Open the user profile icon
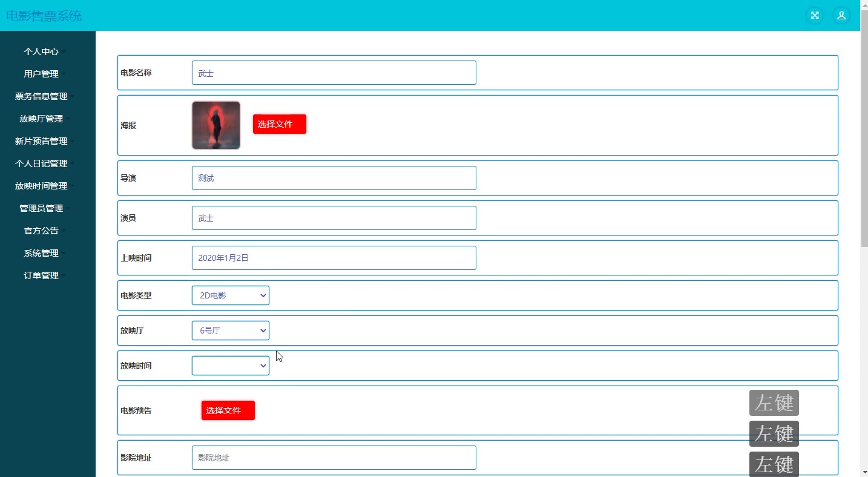The image size is (868, 477). [841, 16]
